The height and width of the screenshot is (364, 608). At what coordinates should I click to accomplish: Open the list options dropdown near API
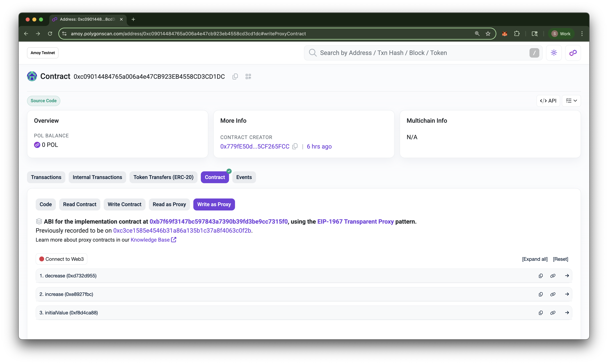pyautogui.click(x=571, y=101)
